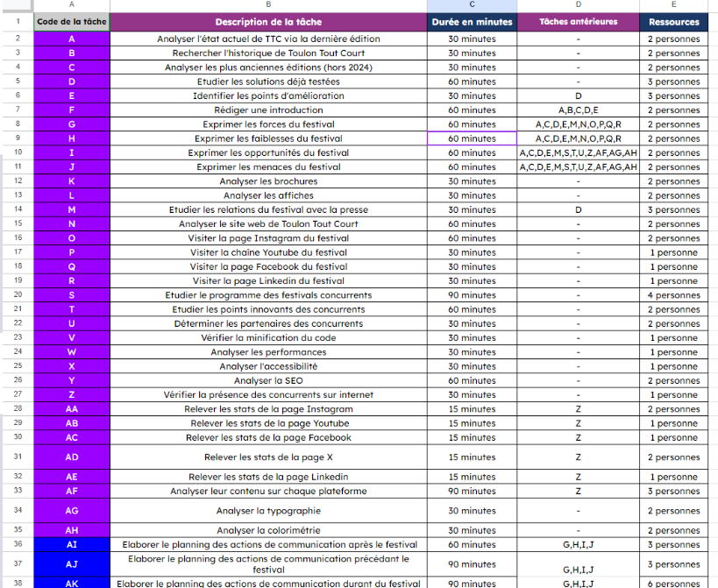This screenshot has height=588, width=718.
Task: Click 'Exprimer les opportunités du festival' cell
Action: pyautogui.click(x=268, y=152)
